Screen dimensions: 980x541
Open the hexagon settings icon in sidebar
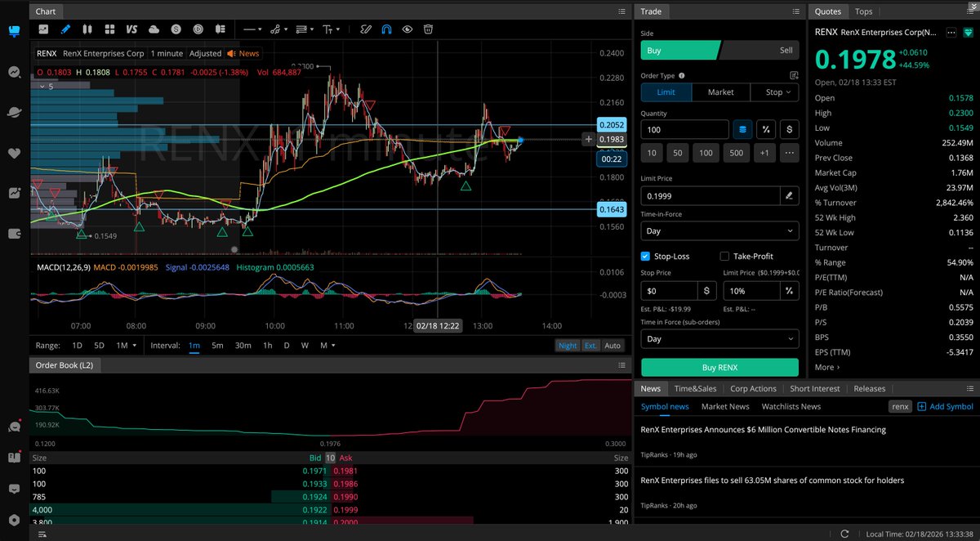[14, 520]
